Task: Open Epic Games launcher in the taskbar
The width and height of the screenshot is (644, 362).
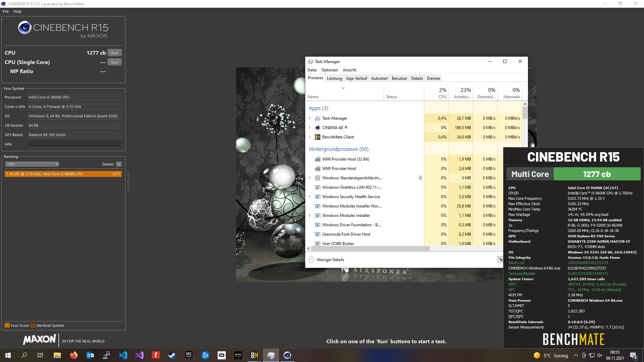Action: [x=189, y=355]
